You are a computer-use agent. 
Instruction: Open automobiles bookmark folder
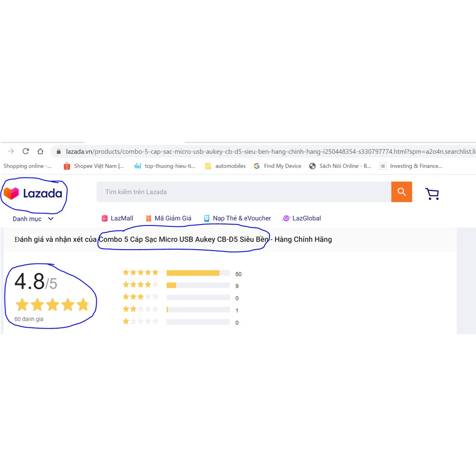coord(225,166)
